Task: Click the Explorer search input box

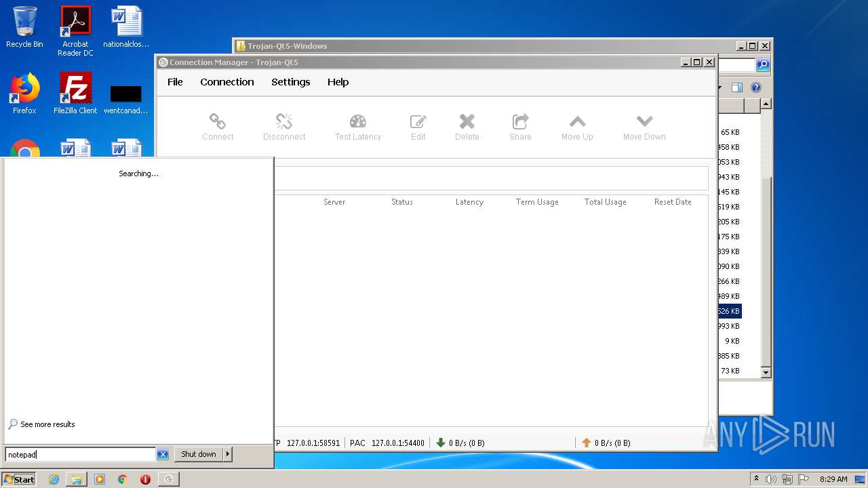Action: (x=736, y=65)
